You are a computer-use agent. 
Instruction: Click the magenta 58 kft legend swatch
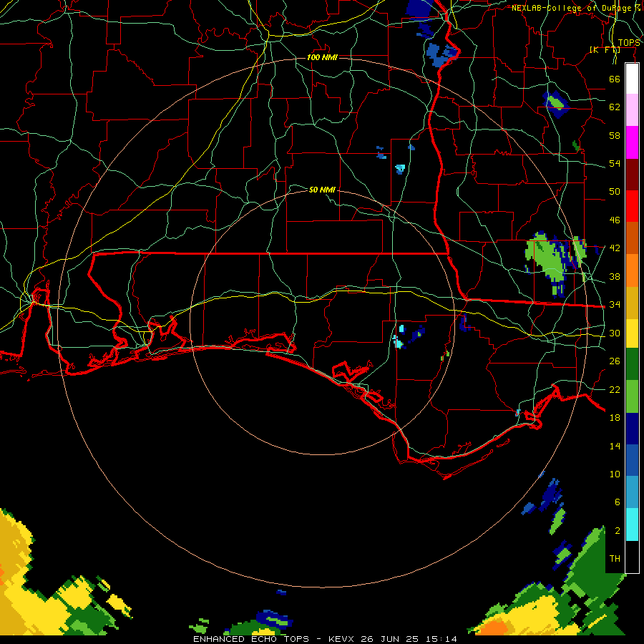[x=632, y=142]
